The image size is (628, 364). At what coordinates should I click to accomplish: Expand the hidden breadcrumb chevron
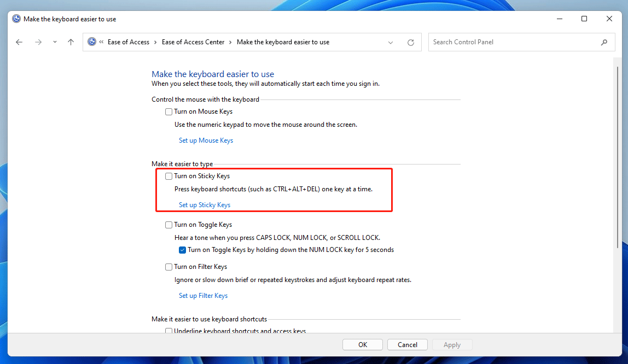101,42
